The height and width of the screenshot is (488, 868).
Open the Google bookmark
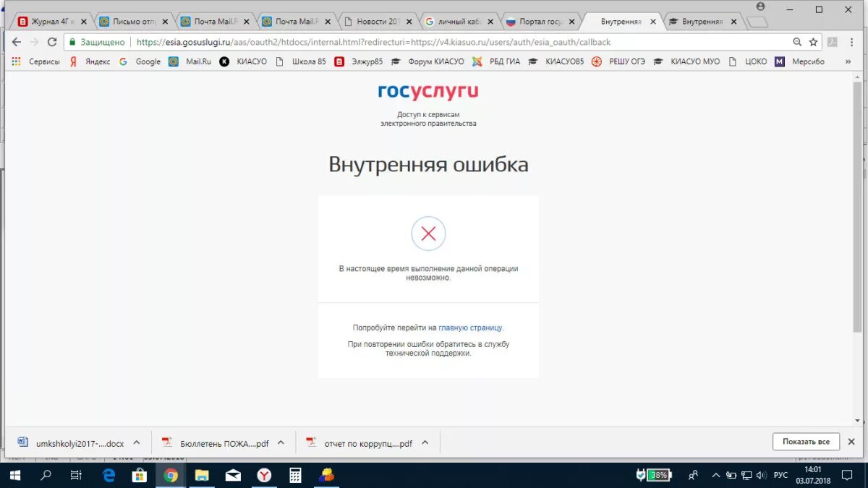pos(140,61)
